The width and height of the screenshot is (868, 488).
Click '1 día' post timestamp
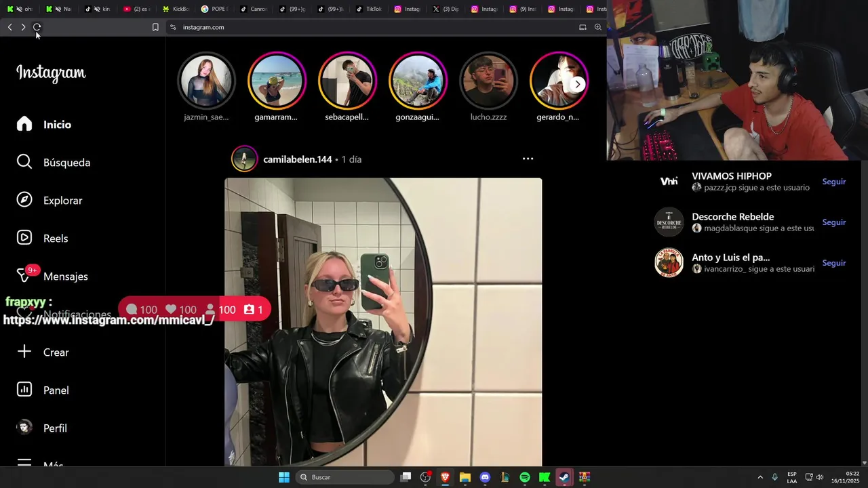tap(351, 159)
